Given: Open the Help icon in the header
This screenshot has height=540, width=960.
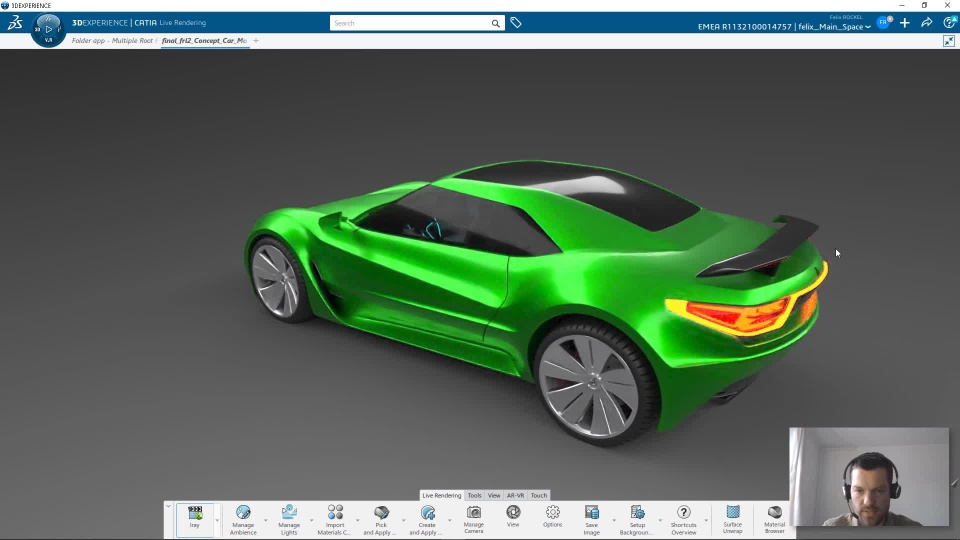Looking at the screenshot, I should tap(949, 23).
